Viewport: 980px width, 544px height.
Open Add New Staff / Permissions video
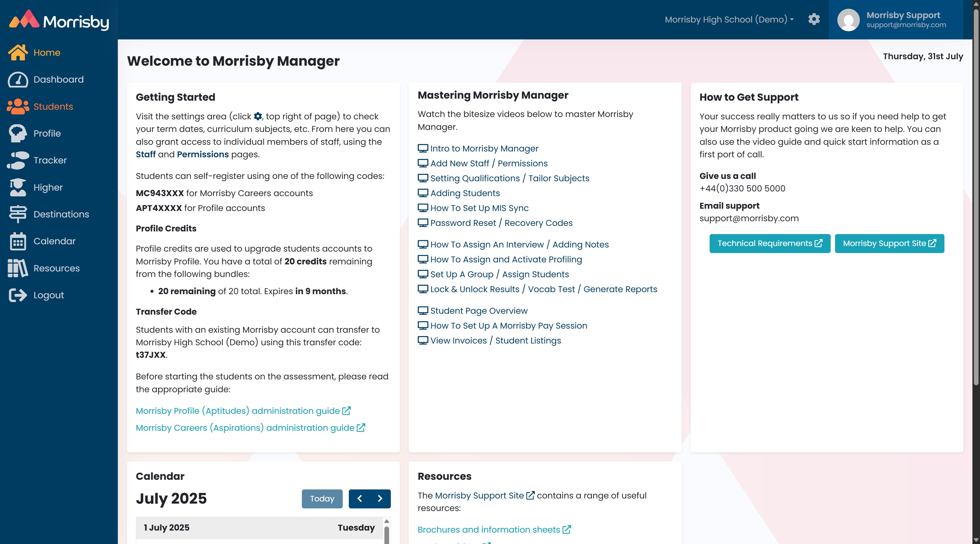(x=489, y=163)
